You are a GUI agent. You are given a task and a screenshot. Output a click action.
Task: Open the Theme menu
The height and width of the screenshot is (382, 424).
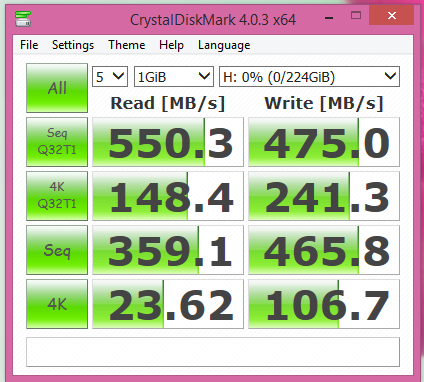127,45
